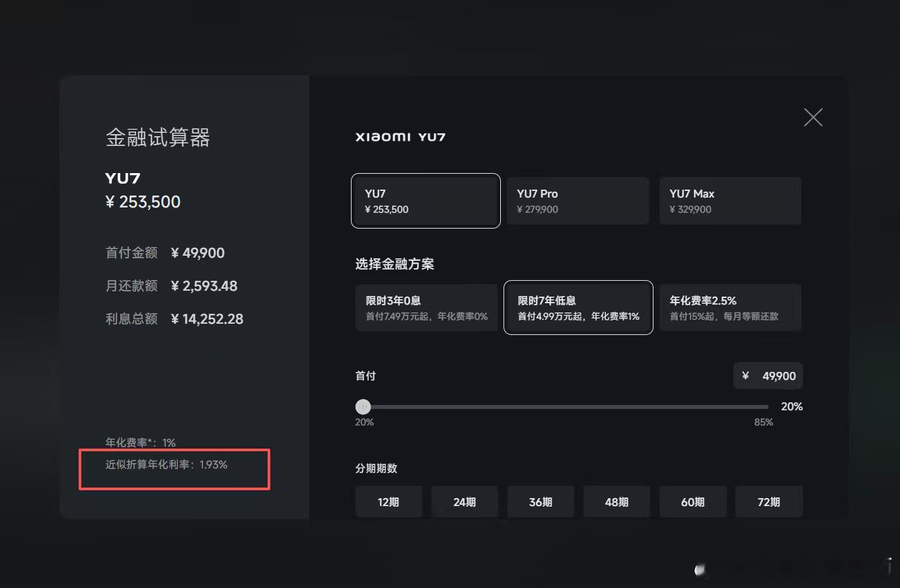
Task: Click the 利息总额 ¥14,252.28 value
Action: (x=207, y=319)
